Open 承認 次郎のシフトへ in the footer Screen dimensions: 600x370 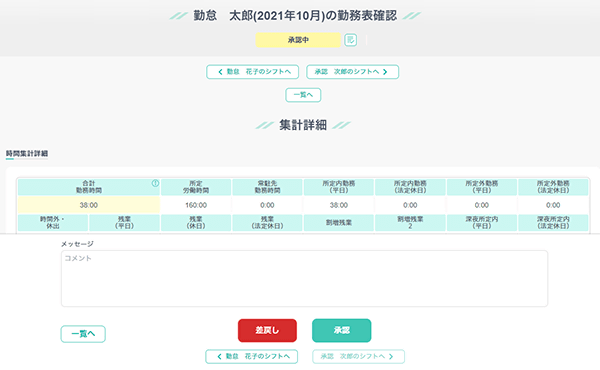point(359,357)
